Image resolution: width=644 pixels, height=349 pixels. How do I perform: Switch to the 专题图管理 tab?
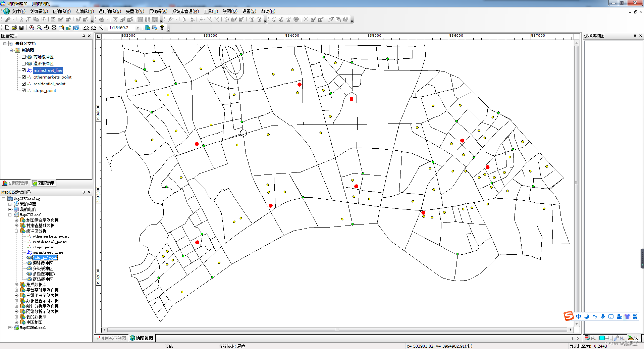[x=15, y=183]
